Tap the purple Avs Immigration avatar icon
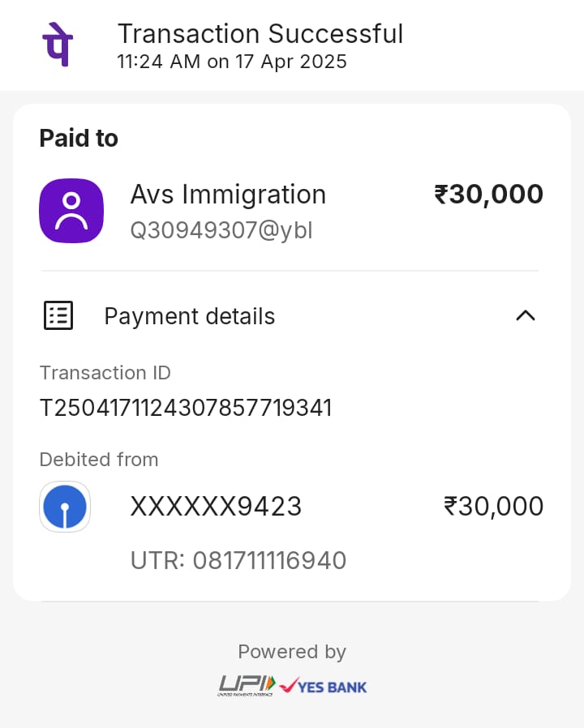The height and width of the screenshot is (728, 584). coord(71,211)
